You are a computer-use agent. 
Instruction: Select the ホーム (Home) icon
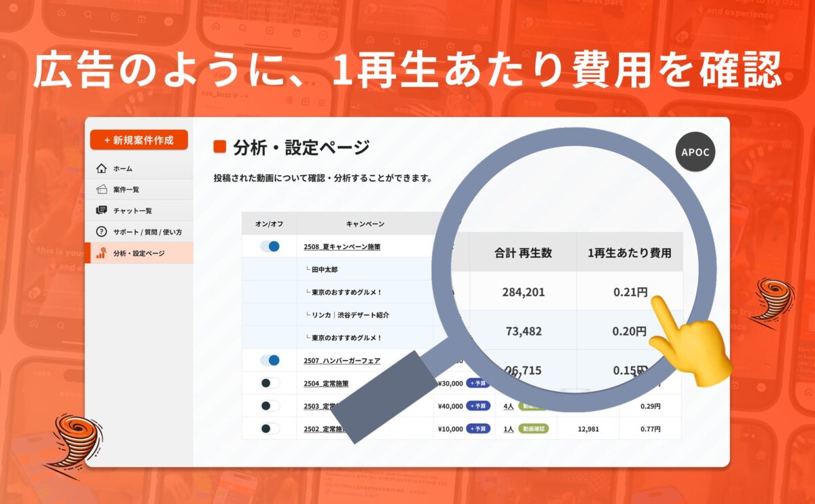pos(101,168)
